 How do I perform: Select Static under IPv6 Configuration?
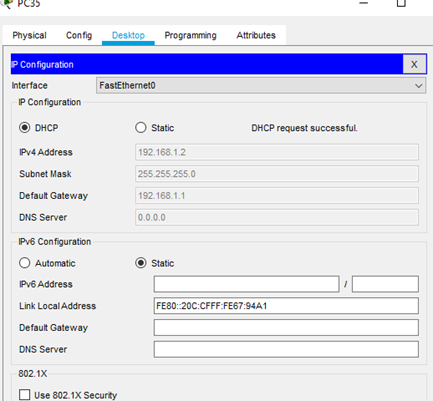(x=141, y=263)
